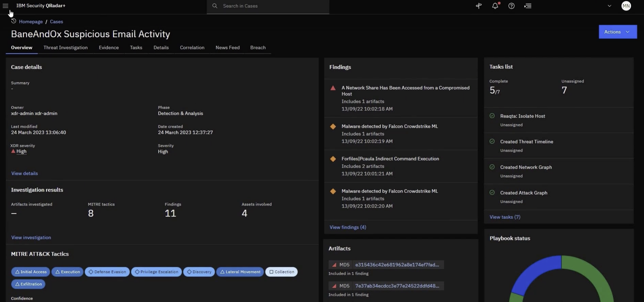Click the notifications bell icon
This screenshot has height=302, width=644.
(x=495, y=6)
